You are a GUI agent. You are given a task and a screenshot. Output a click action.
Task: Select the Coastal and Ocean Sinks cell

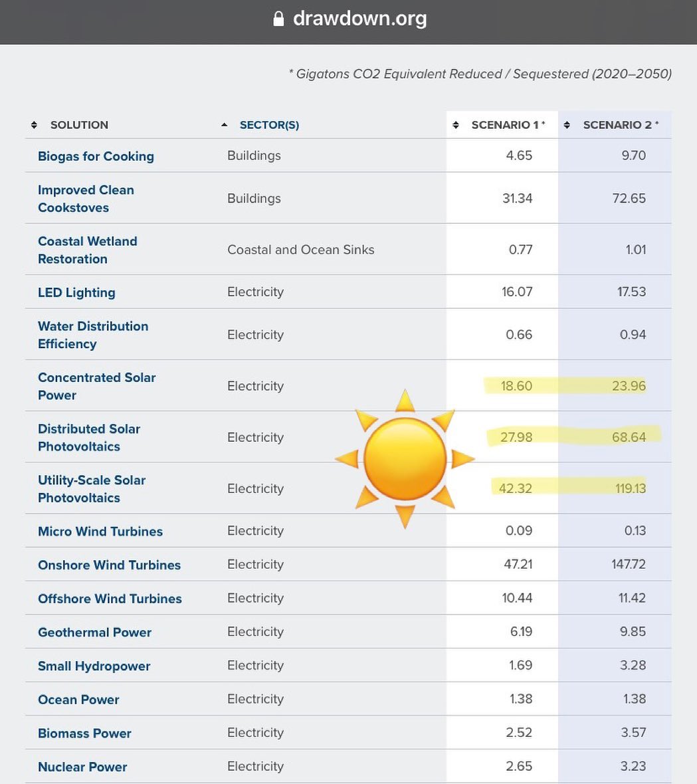[x=301, y=250]
